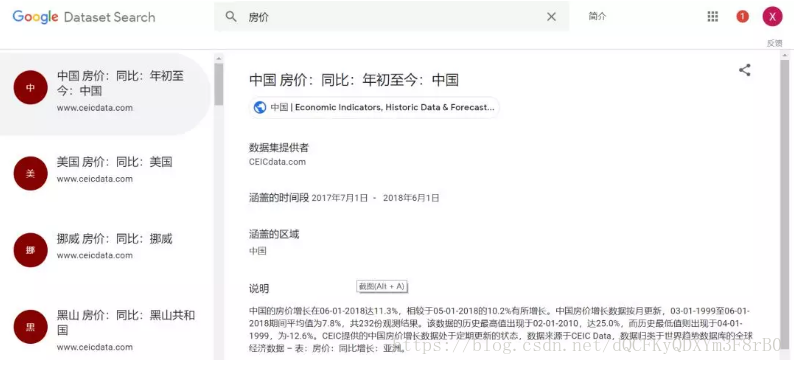The height and width of the screenshot is (365, 794).
Task: Select result 挪威 房价：同比：挪威
Action: click(105, 250)
